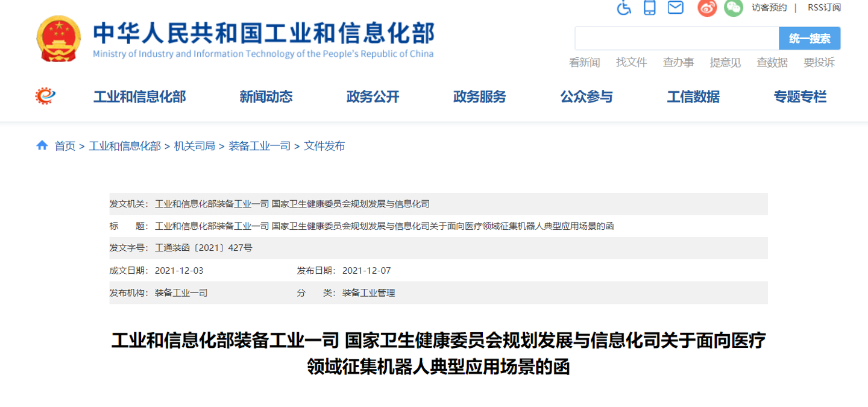The image size is (868, 407).
Task: Open the 装备工业一司 breadcrumb link
Action: pos(260,145)
